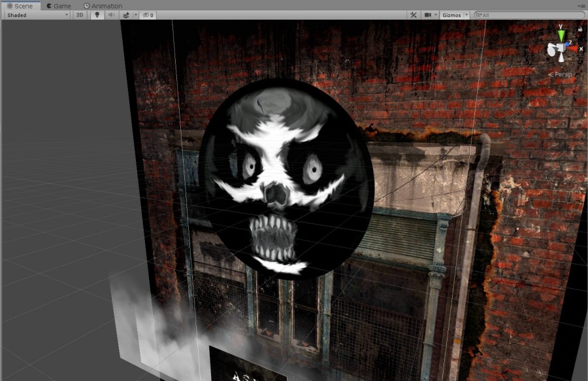Click the green Y axis cone on gizmo
The height and width of the screenshot is (381, 588).
point(561,34)
